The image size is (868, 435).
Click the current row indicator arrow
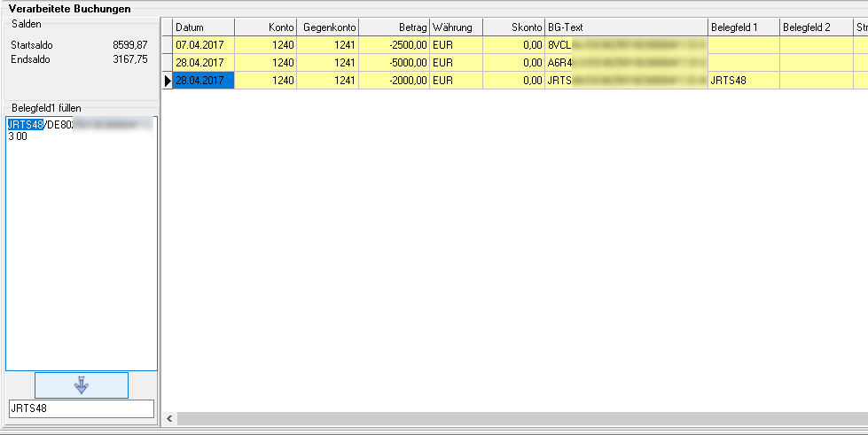point(167,81)
